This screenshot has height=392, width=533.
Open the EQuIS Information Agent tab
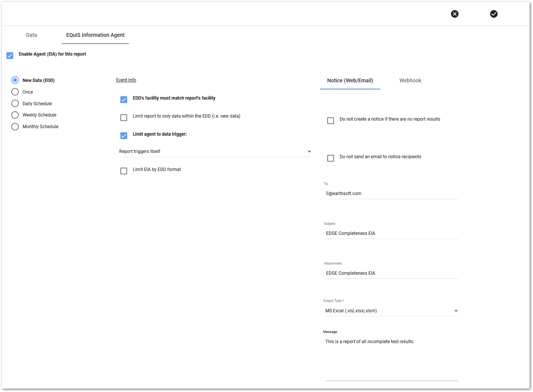(x=95, y=35)
